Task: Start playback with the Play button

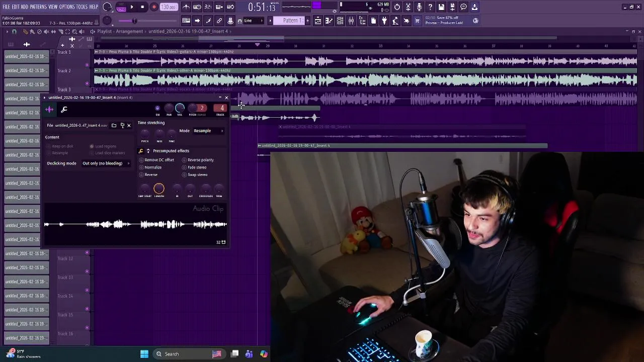Action: pyautogui.click(x=132, y=7)
